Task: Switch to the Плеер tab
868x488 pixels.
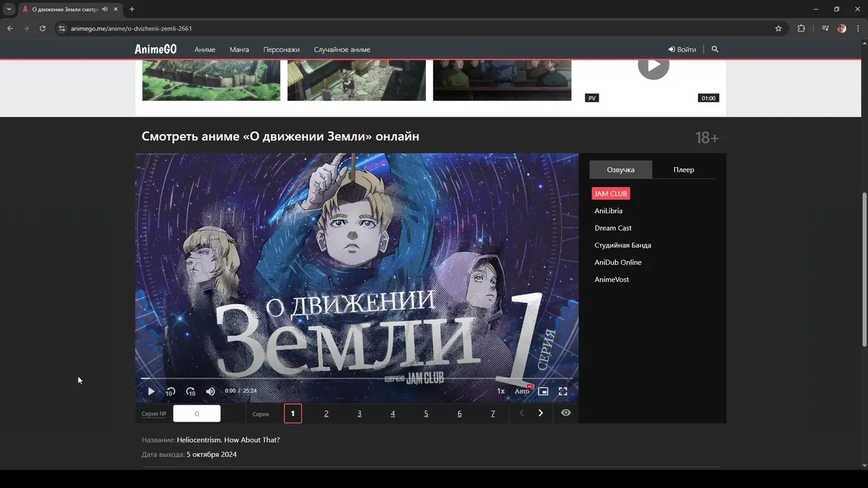Action: coord(684,169)
